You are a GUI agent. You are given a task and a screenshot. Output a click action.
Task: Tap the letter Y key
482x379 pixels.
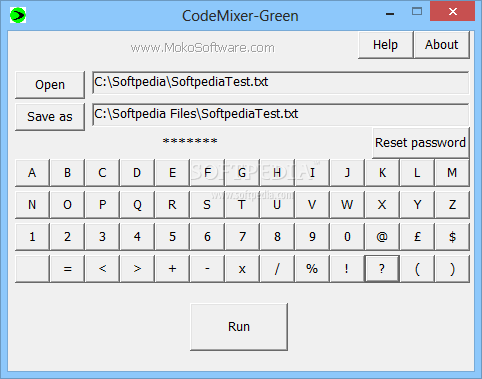[417, 205]
